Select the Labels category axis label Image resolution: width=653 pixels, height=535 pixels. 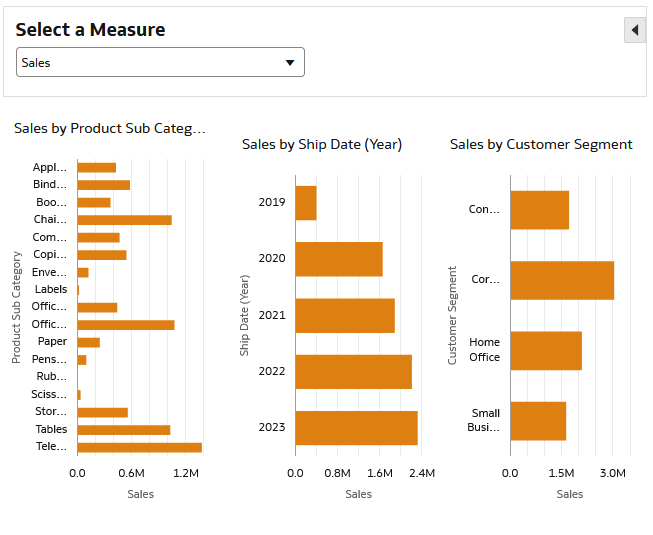pos(51,290)
